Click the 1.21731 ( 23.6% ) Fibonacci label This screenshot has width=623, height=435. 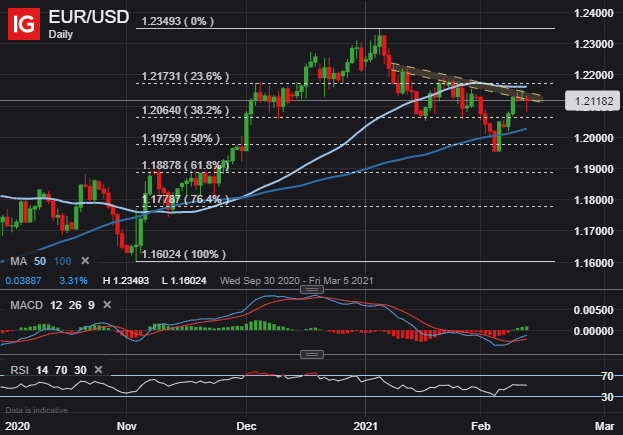pyautogui.click(x=185, y=76)
